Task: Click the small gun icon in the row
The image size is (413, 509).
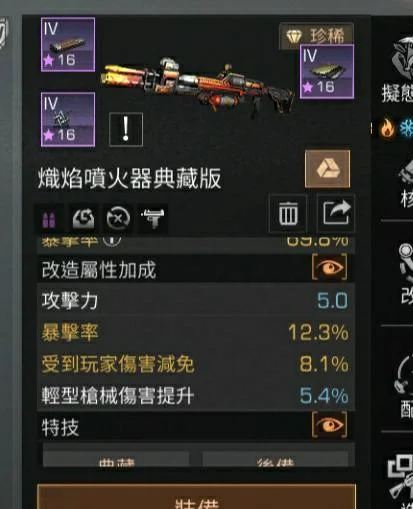Action: pyautogui.click(x=153, y=219)
